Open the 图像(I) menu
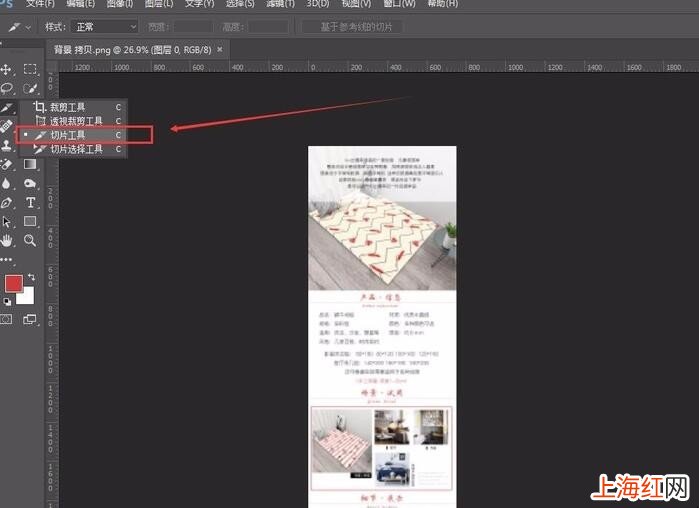 (x=120, y=4)
